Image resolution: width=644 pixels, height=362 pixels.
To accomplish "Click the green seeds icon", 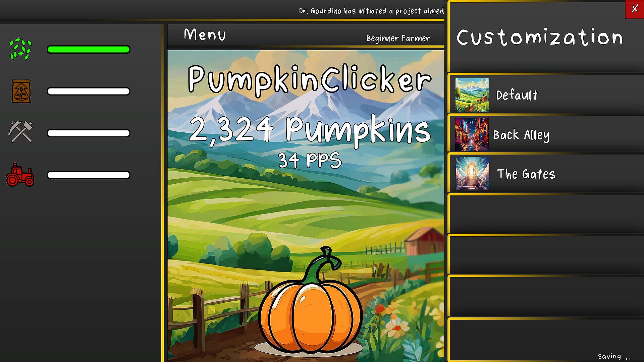I will click(x=21, y=49).
